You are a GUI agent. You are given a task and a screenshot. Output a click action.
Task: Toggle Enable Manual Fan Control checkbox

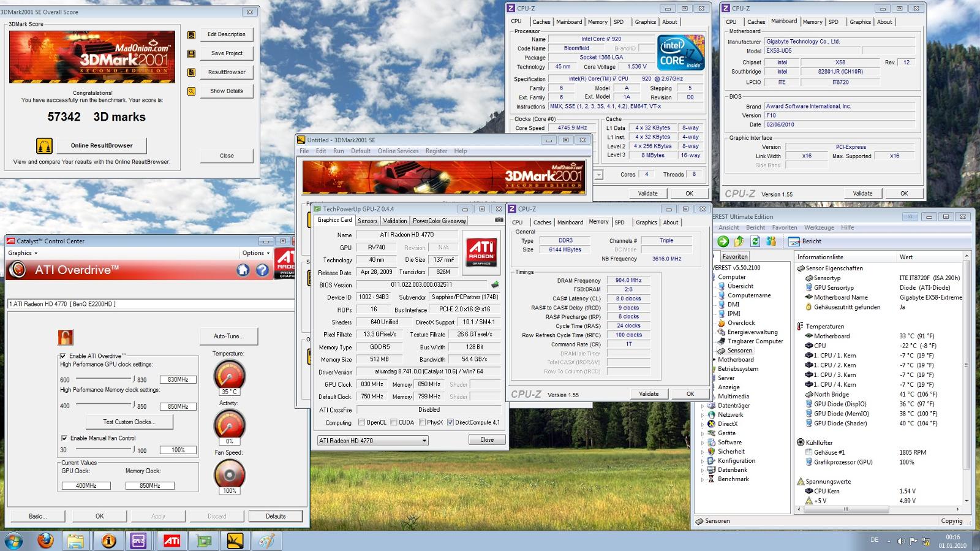[64, 438]
